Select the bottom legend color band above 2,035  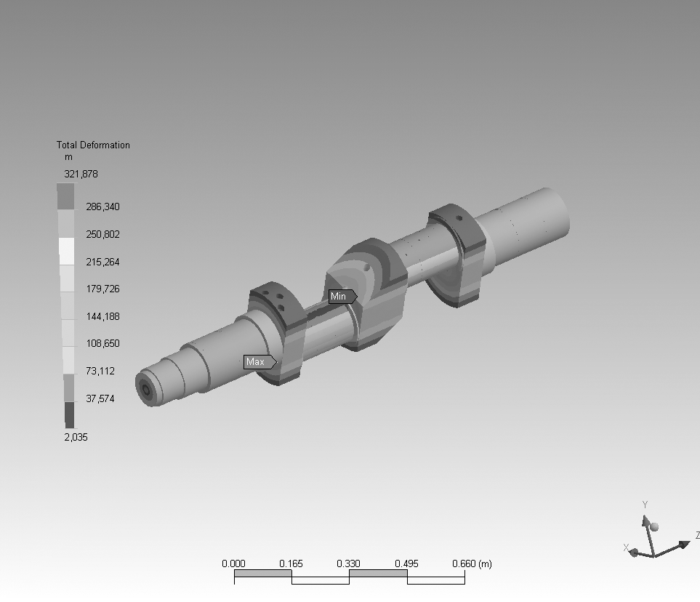point(70,415)
